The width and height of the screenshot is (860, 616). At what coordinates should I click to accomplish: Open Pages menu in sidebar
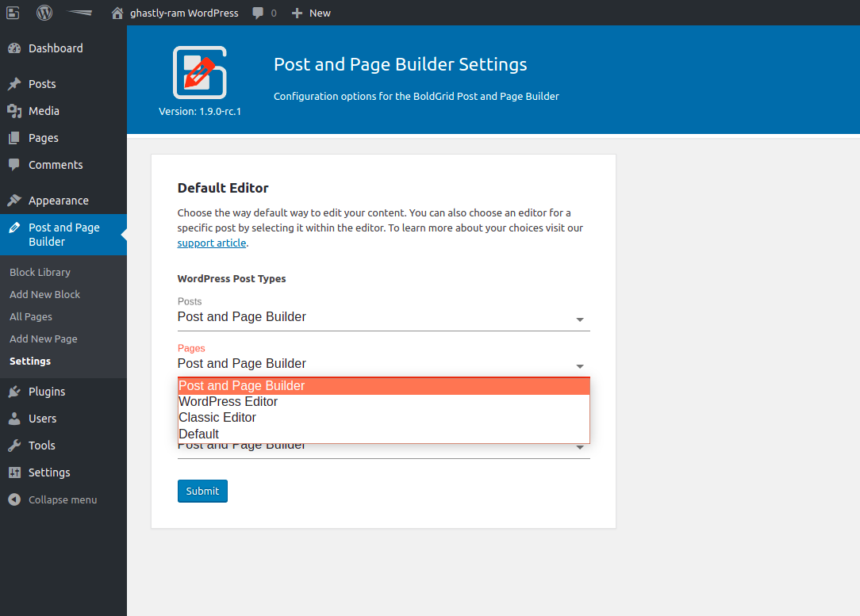44,138
